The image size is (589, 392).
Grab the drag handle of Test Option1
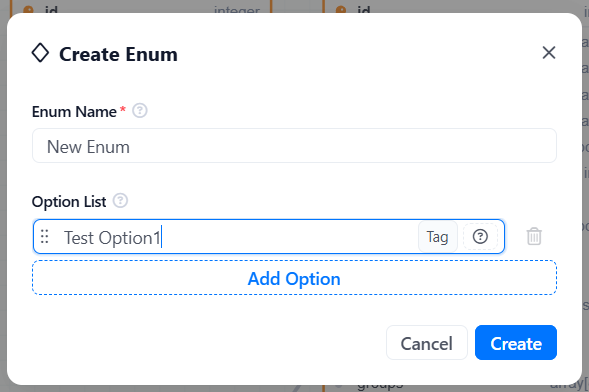[45, 237]
